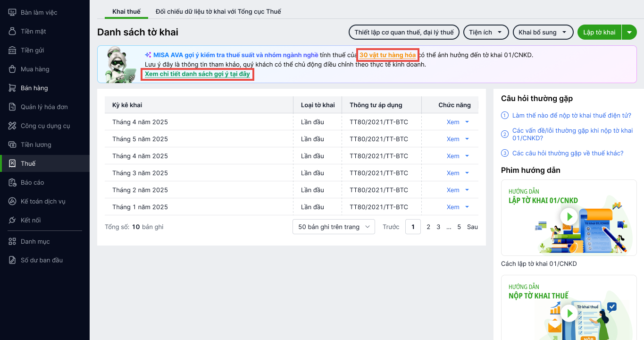Click Xem for Tháng 3 năm 2025
The height and width of the screenshot is (340, 644).
point(453,173)
